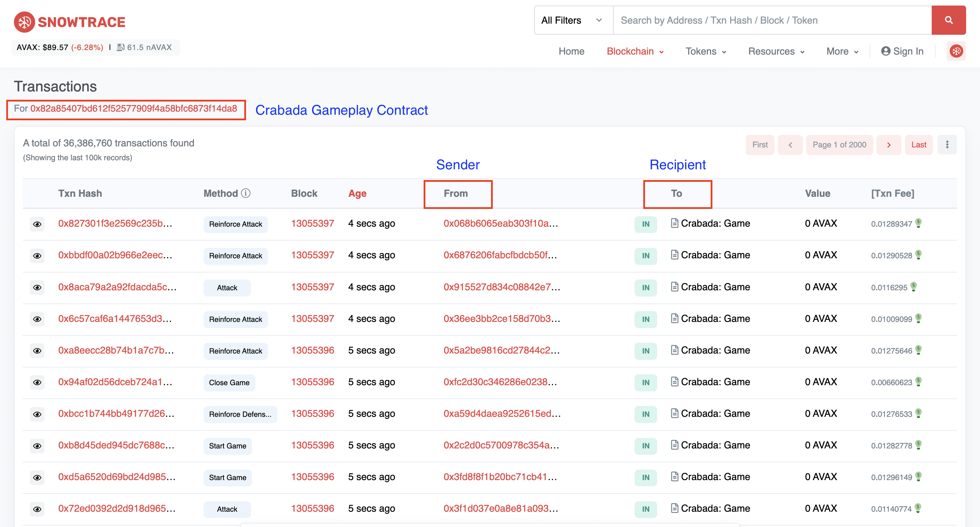
Task: Go to the Home menu item
Action: (571, 51)
